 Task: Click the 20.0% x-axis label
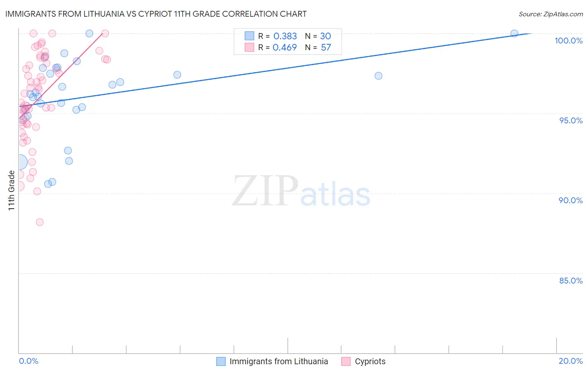pyautogui.click(x=571, y=361)
